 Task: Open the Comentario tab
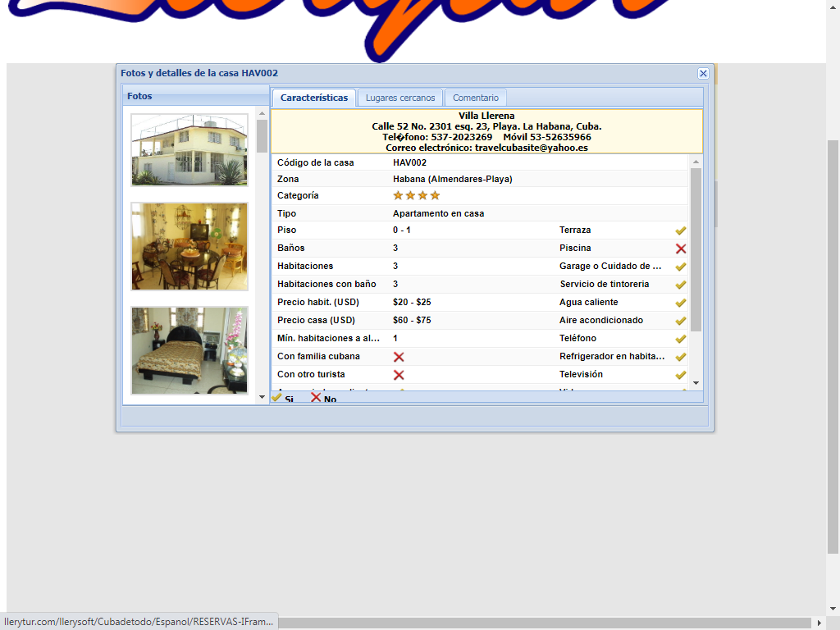pos(475,98)
